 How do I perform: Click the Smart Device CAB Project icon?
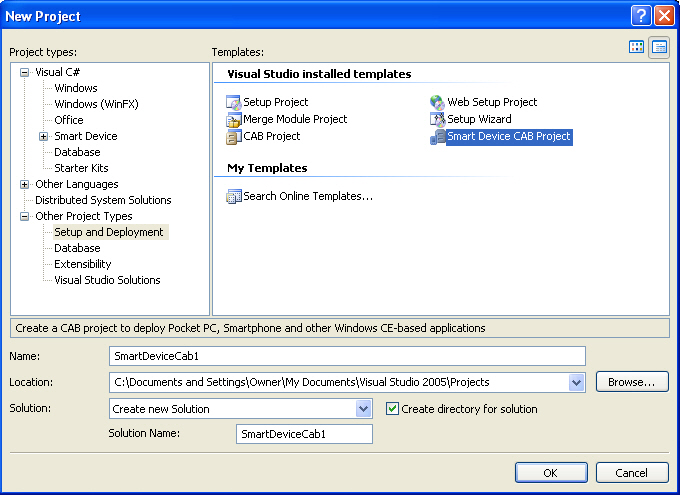(x=437, y=137)
